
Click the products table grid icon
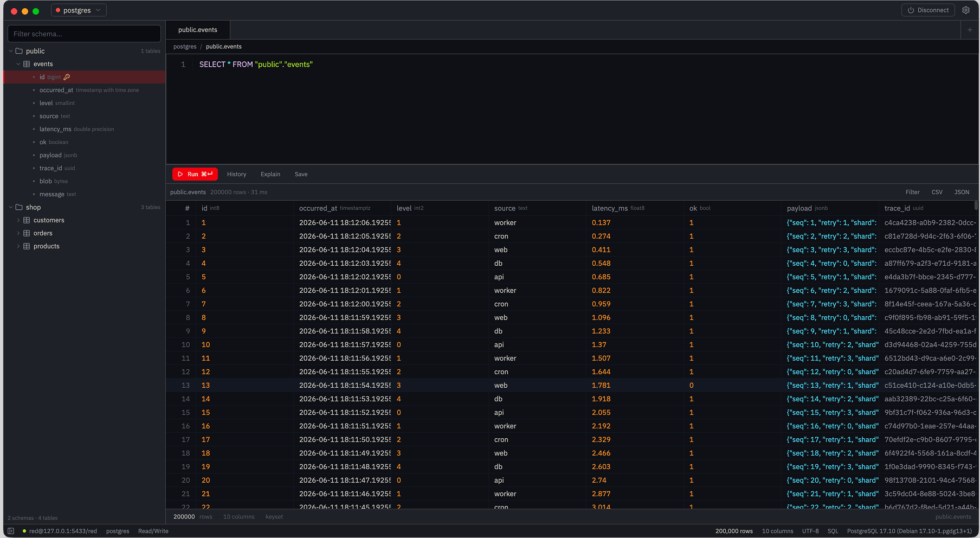pos(27,246)
